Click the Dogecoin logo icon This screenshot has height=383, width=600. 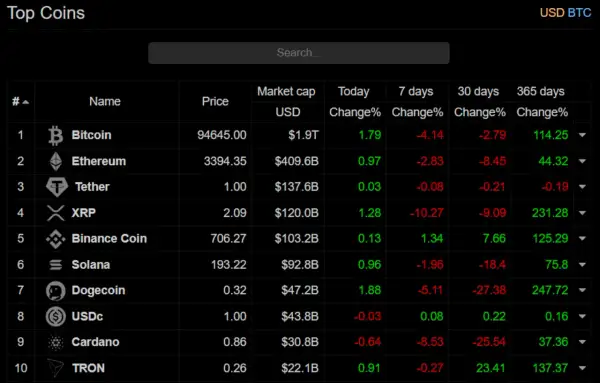pos(56,290)
